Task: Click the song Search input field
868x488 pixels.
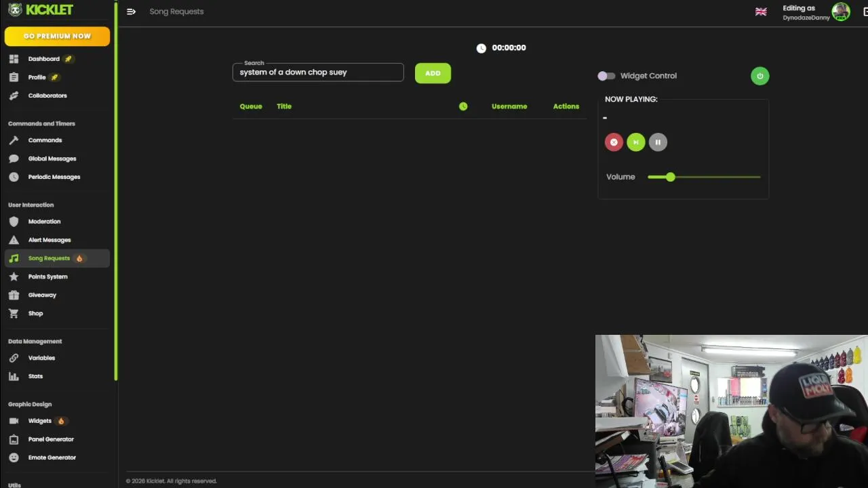Action: click(x=318, y=73)
